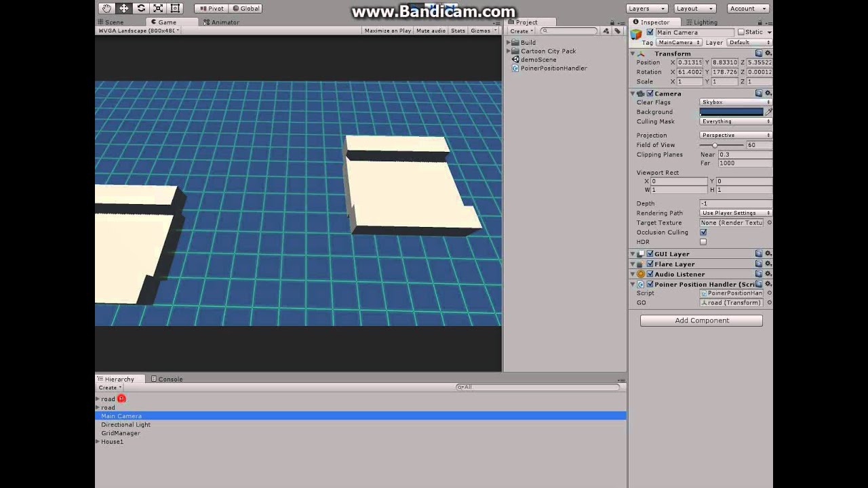Open Target Texture object picker
The image size is (868, 488).
point(769,222)
